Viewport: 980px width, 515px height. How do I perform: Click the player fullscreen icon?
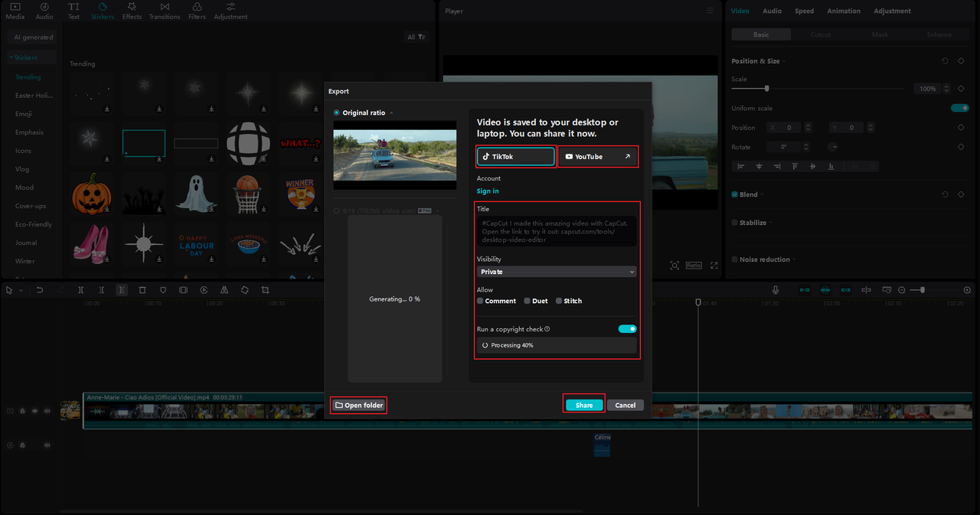(x=714, y=266)
